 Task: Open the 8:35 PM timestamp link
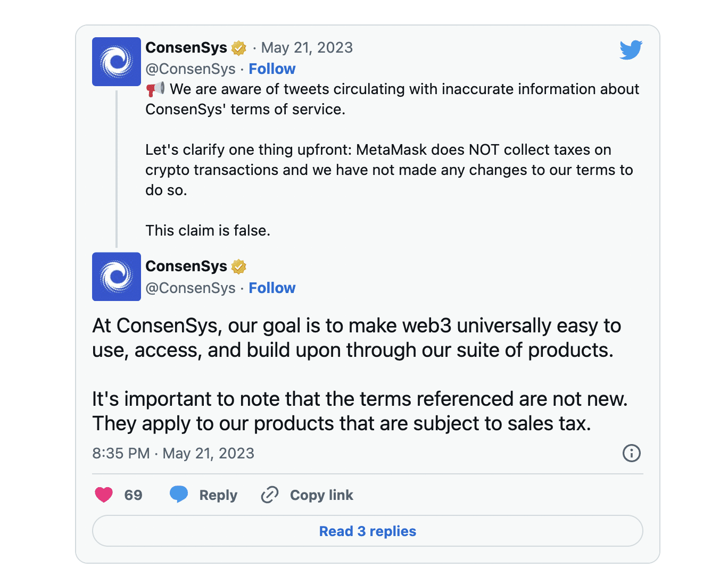(121, 453)
